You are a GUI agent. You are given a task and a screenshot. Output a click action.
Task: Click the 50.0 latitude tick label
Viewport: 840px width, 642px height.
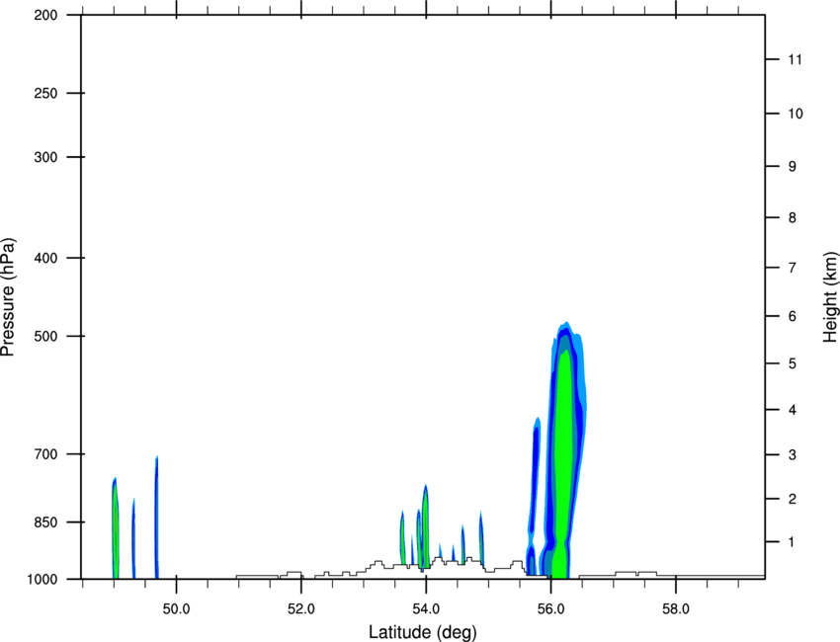[176, 609]
